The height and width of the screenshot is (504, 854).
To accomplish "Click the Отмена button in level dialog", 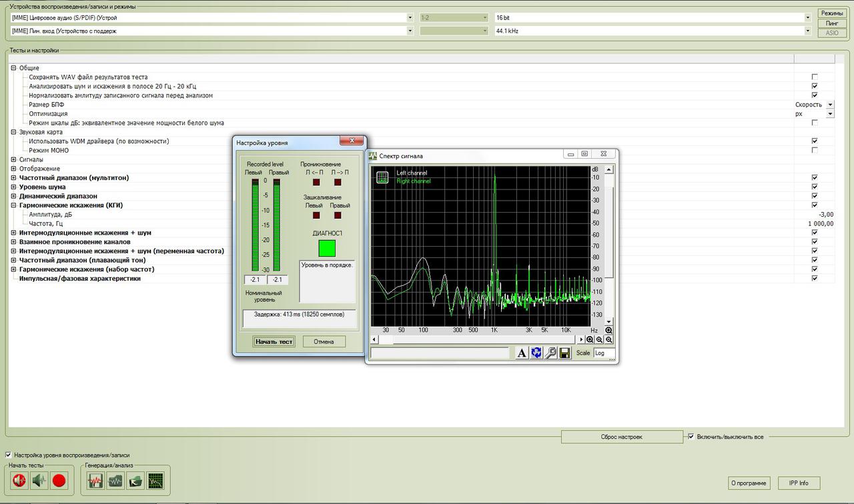I will pos(324,341).
